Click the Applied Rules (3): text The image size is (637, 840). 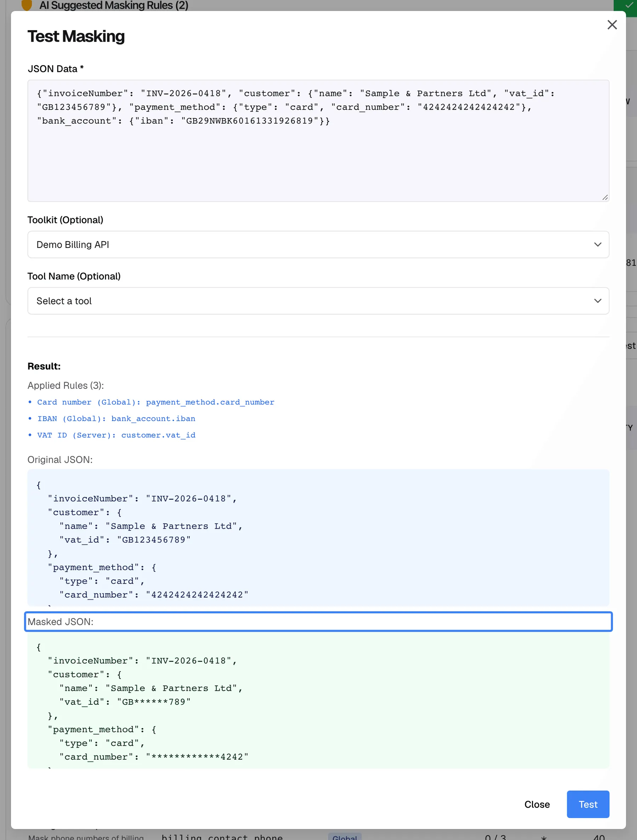pyautogui.click(x=65, y=385)
